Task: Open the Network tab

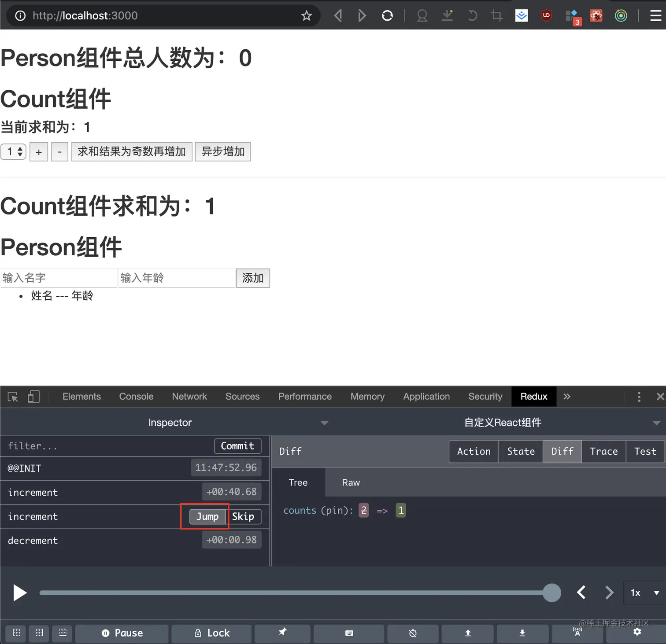Action: click(x=189, y=397)
